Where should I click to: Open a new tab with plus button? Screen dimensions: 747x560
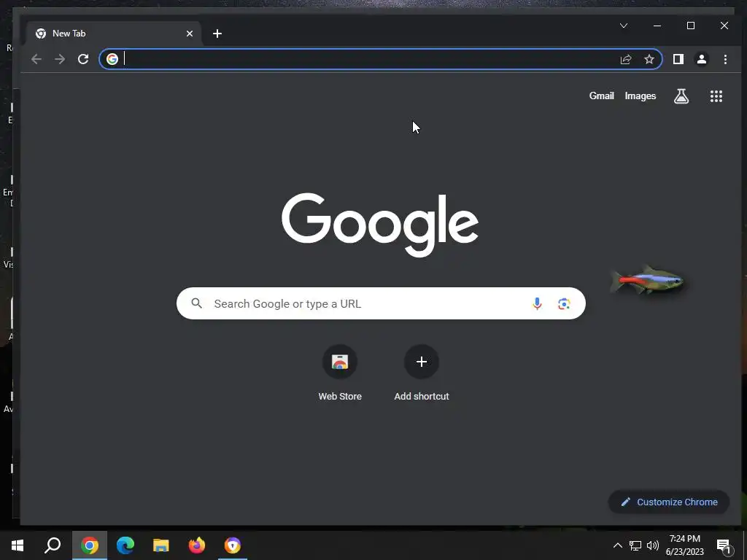(x=217, y=34)
